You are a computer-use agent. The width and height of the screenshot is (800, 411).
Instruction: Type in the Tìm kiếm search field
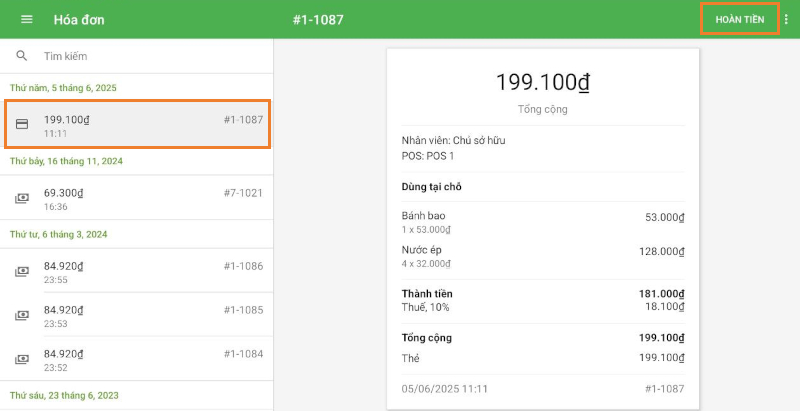point(150,57)
